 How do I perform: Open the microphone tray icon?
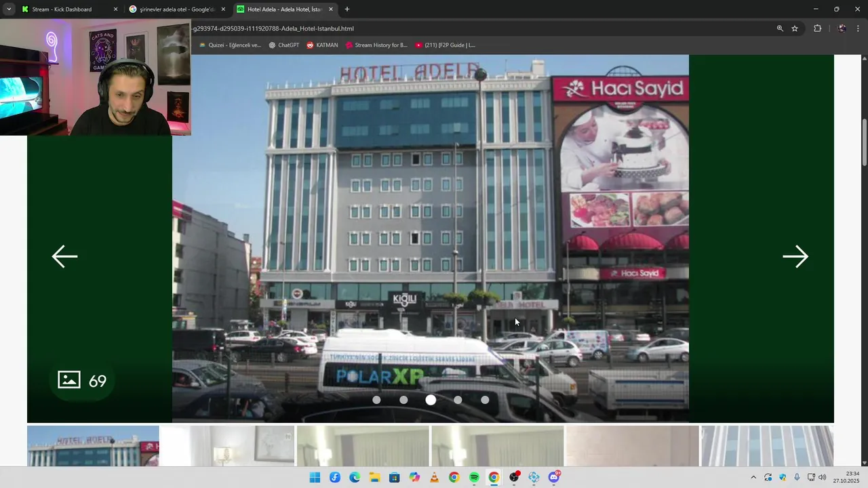(x=797, y=477)
